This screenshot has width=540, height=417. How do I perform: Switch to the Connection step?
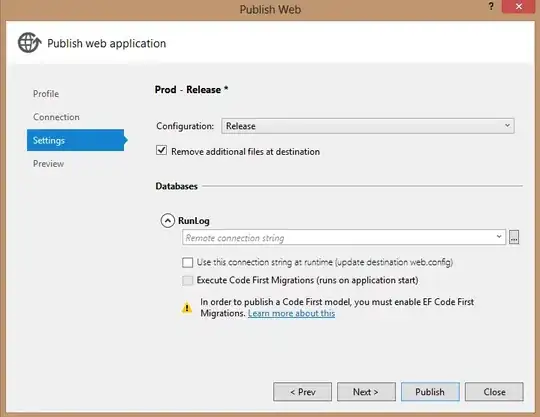(x=56, y=117)
